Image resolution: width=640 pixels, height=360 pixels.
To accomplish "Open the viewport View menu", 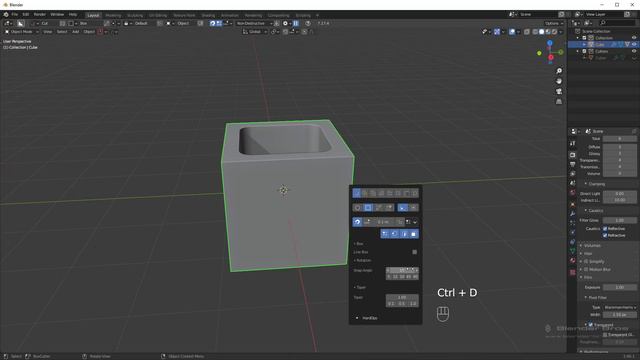I will pyautogui.click(x=48, y=31).
